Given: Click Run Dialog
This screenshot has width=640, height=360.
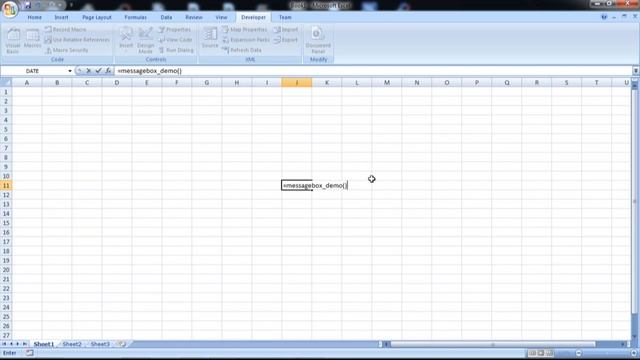Looking at the screenshot, I should click(x=176, y=50).
